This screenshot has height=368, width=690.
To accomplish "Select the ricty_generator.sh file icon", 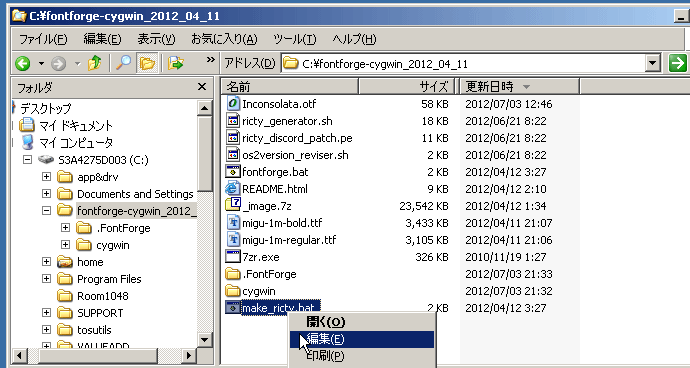I will click(x=233, y=121).
